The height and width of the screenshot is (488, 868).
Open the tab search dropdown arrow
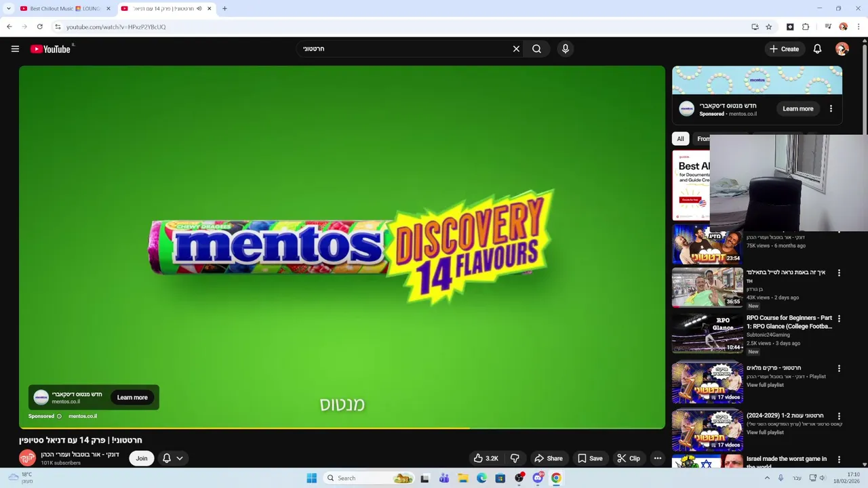click(x=8, y=9)
